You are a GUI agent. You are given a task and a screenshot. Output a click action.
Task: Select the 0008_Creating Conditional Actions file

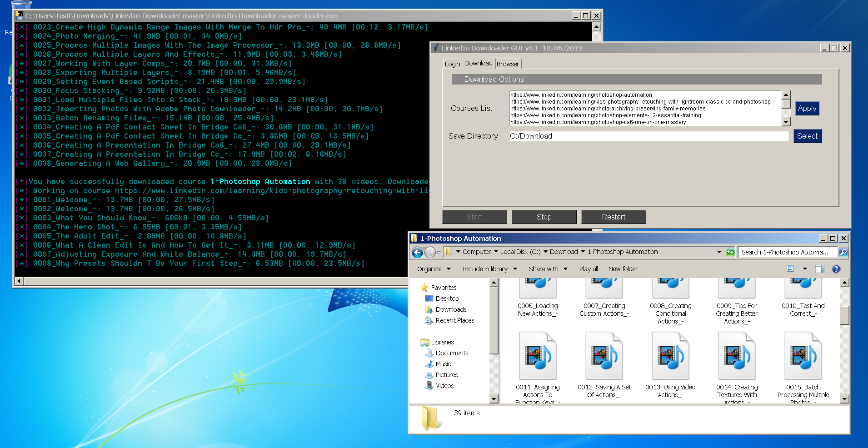[x=670, y=302]
